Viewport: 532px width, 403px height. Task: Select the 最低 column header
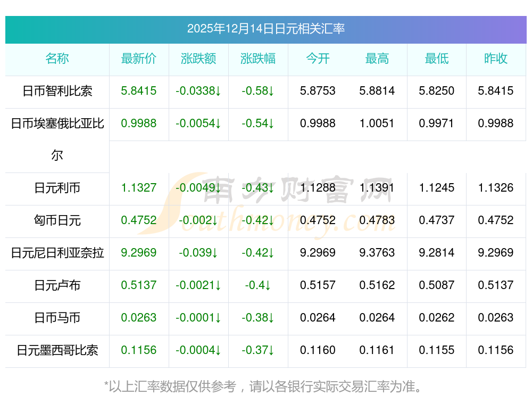pos(437,59)
